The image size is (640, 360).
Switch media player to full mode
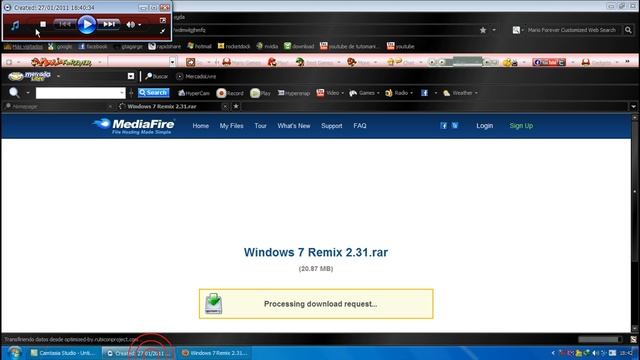pos(163,20)
